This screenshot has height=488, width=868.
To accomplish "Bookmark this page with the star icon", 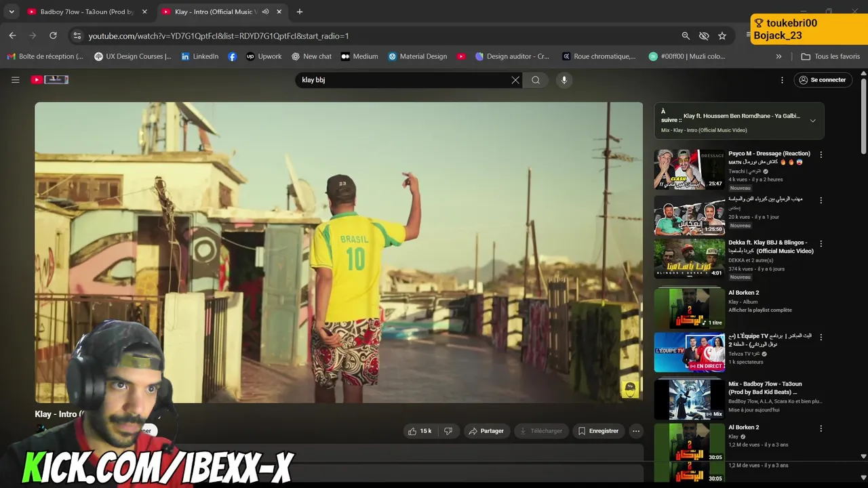I will coord(722,36).
